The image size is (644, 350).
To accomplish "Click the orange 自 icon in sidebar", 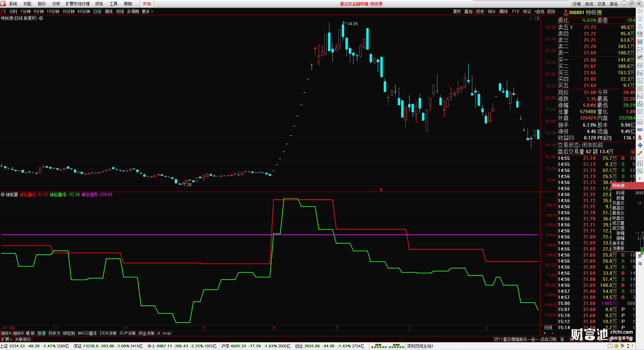I will 640,89.
